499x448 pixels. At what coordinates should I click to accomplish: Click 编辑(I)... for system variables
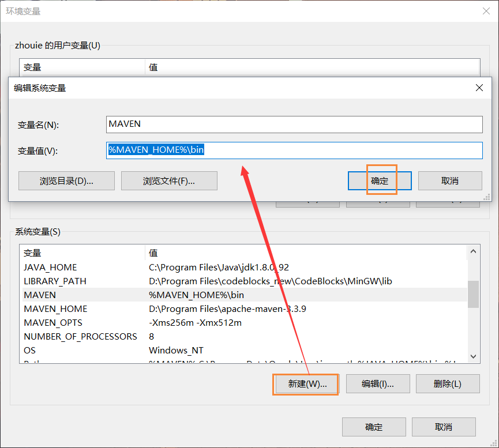click(x=378, y=384)
